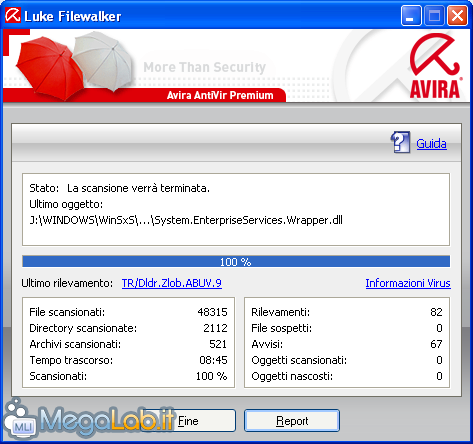This screenshot has width=473, height=444.
Task: Click the 'File sospetti:' label
Action: (x=281, y=328)
